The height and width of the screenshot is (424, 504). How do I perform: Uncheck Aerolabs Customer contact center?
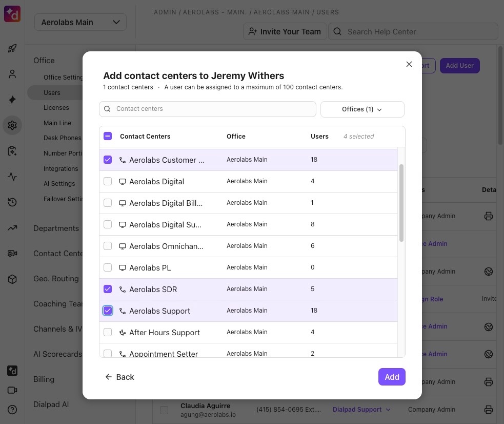click(108, 160)
